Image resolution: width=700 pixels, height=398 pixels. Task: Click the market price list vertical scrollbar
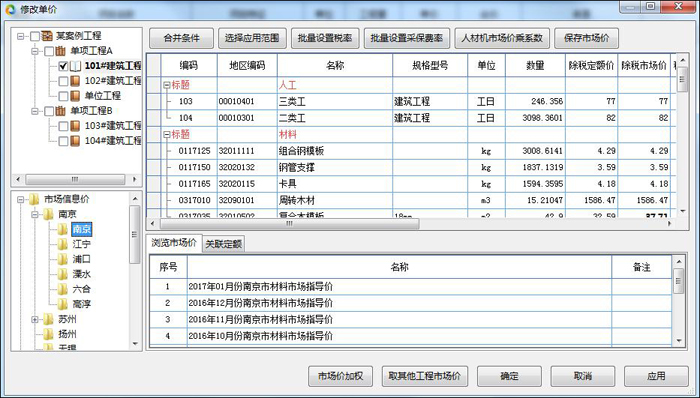click(x=679, y=301)
